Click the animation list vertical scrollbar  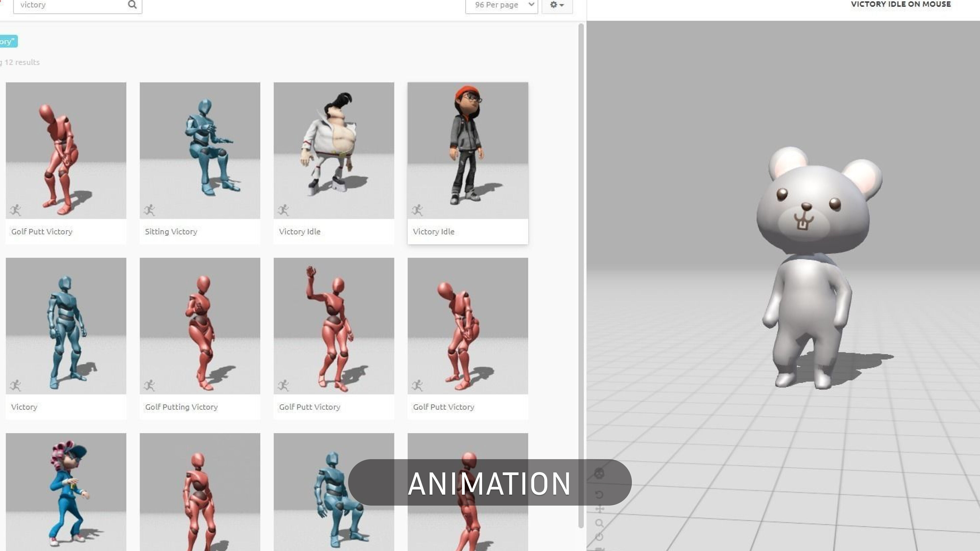pos(581,275)
